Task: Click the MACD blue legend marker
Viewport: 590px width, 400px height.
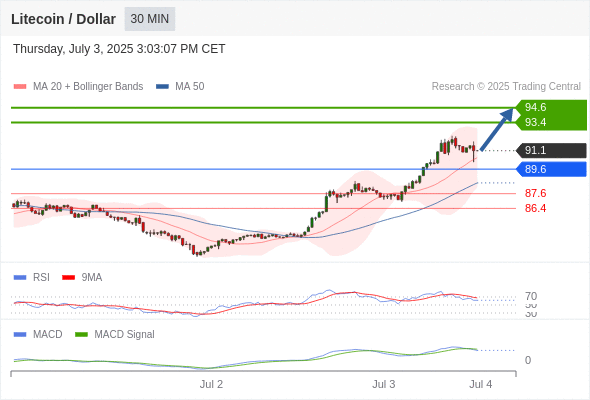Action: click(20, 335)
